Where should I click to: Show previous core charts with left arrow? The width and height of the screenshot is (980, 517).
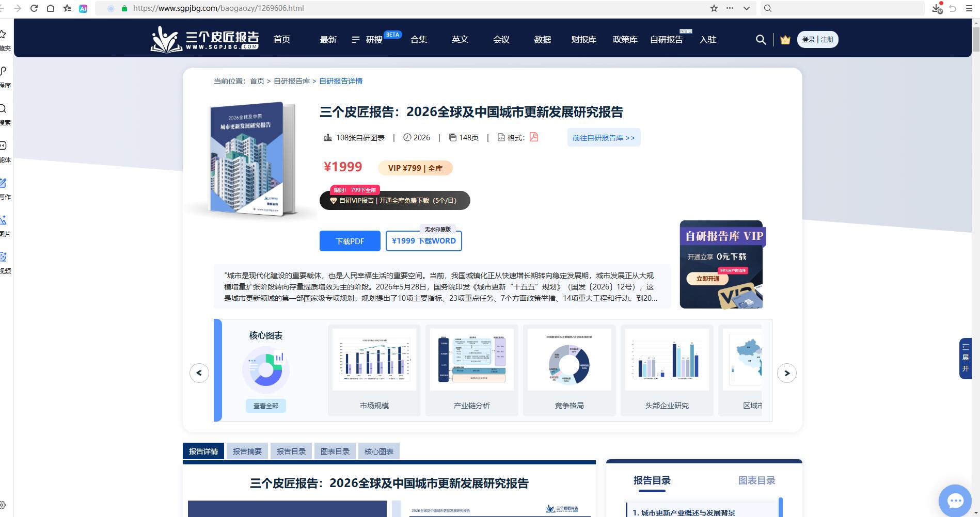click(x=199, y=373)
